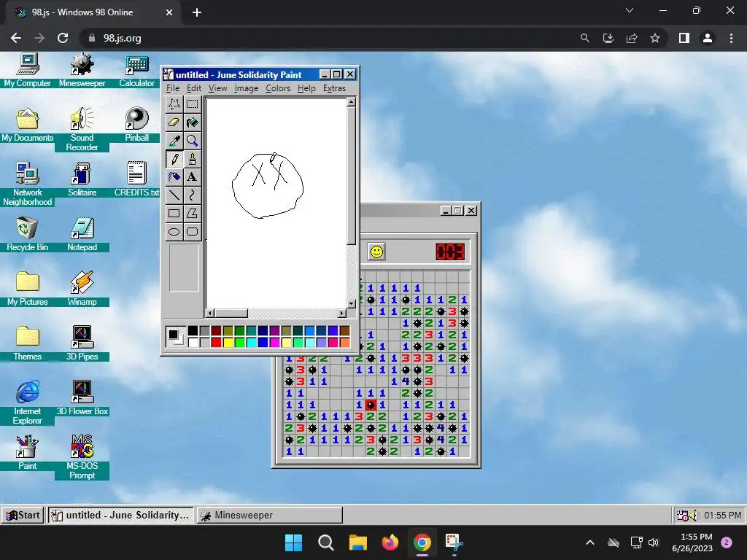Bookmark this page with the star icon

655,38
